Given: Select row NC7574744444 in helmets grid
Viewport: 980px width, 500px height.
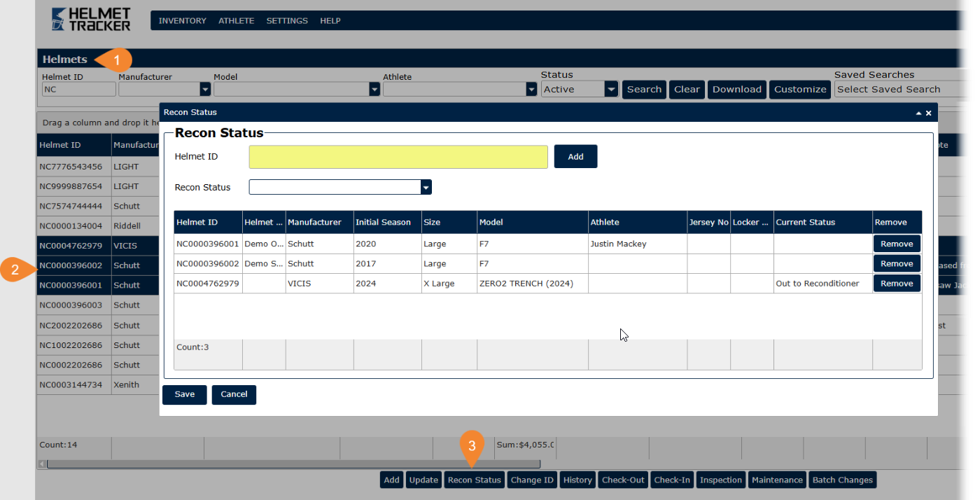Looking at the screenshot, I should [98, 207].
